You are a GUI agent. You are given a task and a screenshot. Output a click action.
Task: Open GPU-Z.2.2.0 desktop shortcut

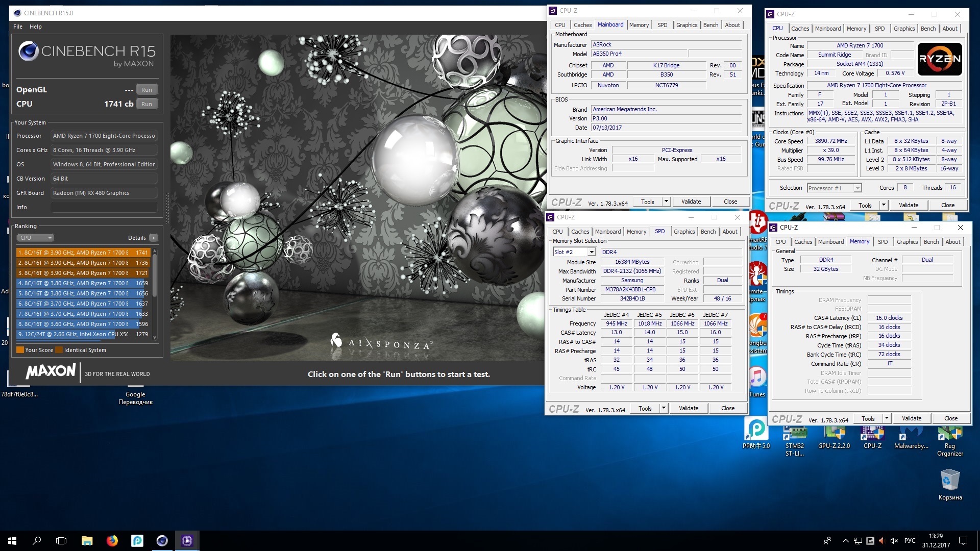[x=834, y=437]
